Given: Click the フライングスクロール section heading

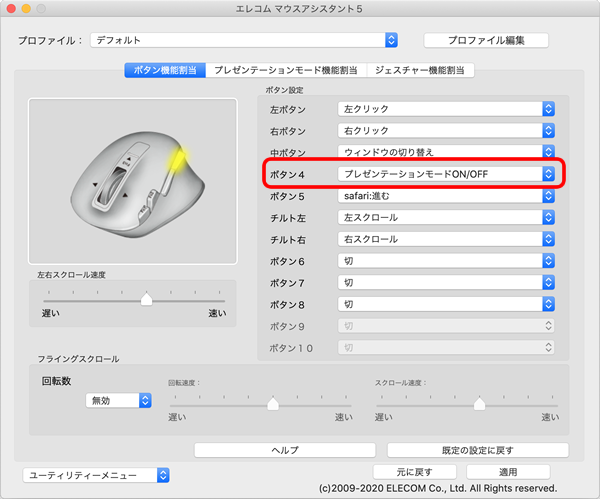Looking at the screenshot, I should pyautogui.click(x=78, y=359).
